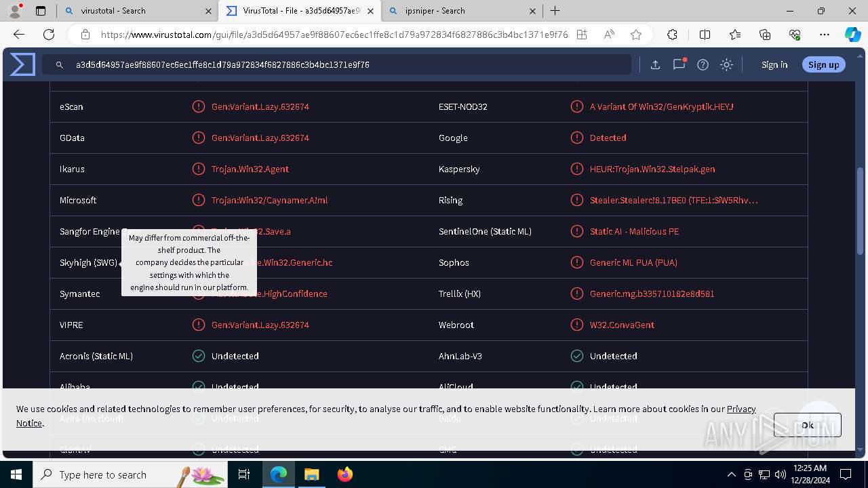This screenshot has height=488, width=868.
Task: Open File Explorer from taskbar
Action: point(311,474)
